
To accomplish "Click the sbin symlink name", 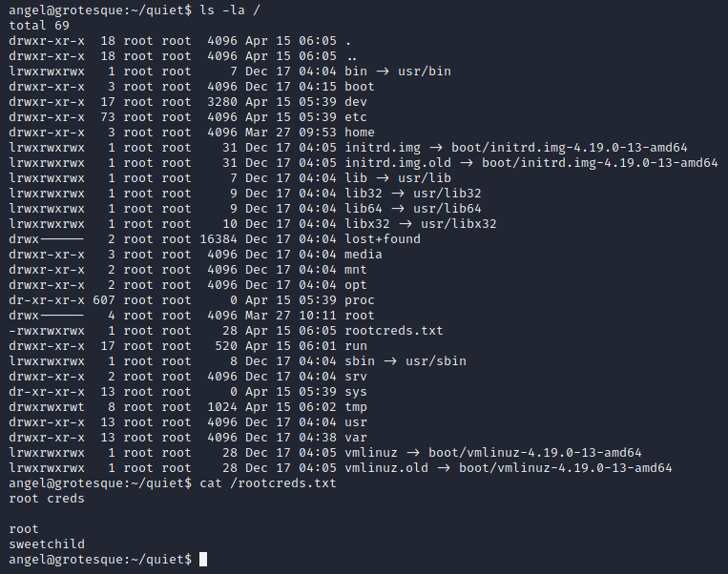I will tap(359, 361).
